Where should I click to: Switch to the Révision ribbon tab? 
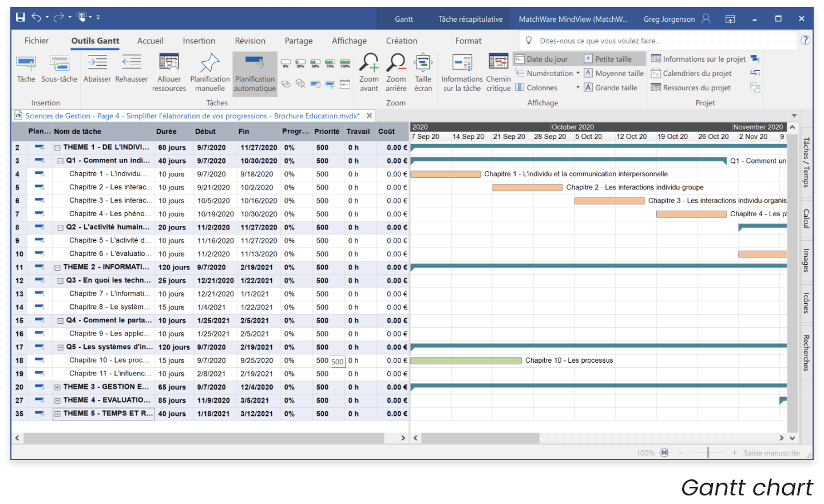250,41
